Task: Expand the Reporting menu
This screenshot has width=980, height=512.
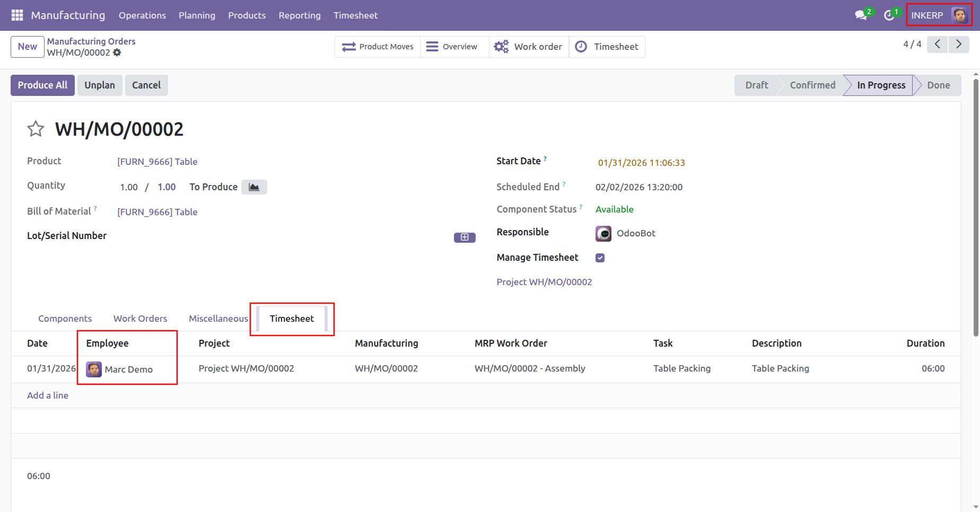Action: [300, 15]
